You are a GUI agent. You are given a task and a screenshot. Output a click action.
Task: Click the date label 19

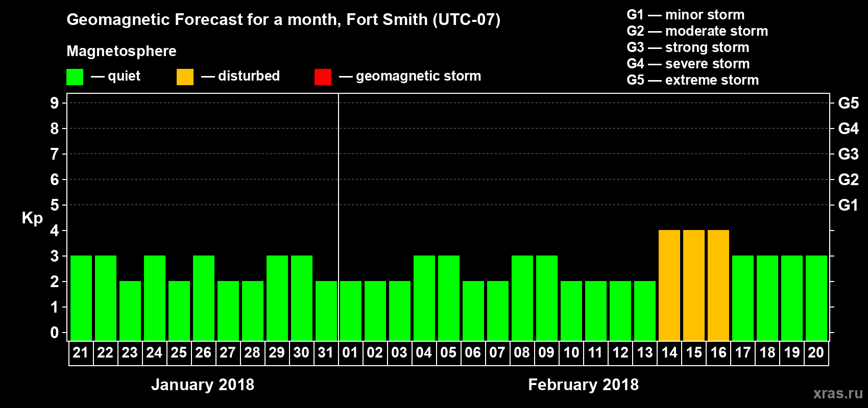[791, 352]
